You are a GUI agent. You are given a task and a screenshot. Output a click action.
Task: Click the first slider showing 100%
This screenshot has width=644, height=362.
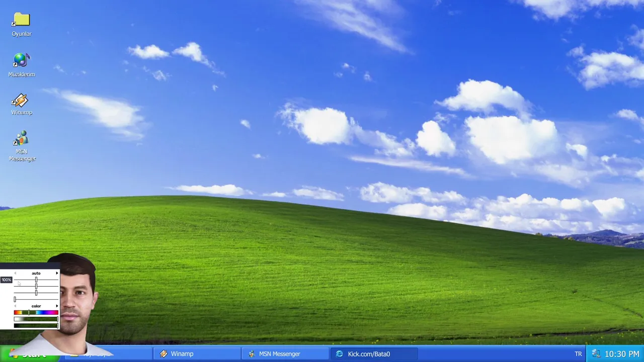tap(36, 280)
